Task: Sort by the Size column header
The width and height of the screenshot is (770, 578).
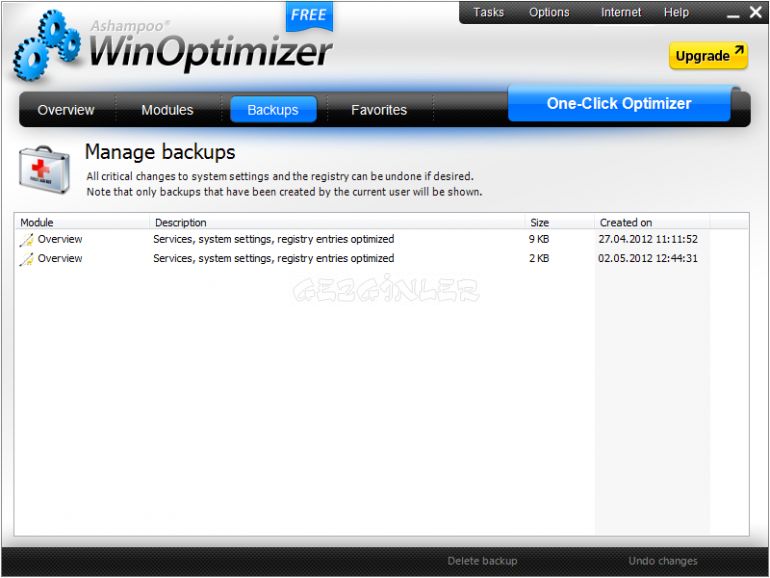Action: pyautogui.click(x=559, y=222)
